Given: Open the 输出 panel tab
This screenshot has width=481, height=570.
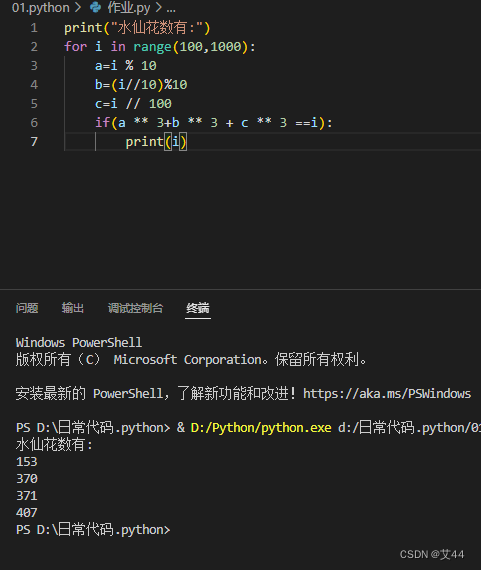Looking at the screenshot, I should point(73,308).
